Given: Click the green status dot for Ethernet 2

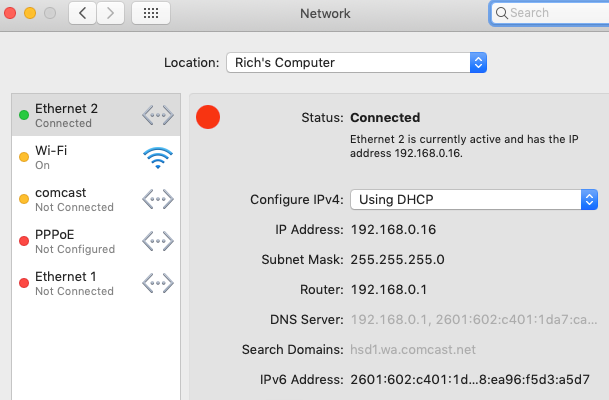Looking at the screenshot, I should coord(24,115).
